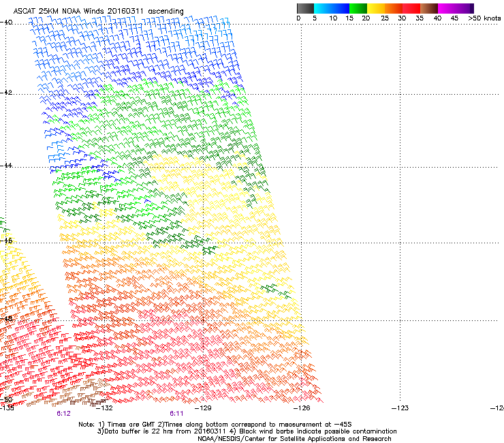Click the '35' legend scale value
This screenshot has height=443, width=504.
420,18
